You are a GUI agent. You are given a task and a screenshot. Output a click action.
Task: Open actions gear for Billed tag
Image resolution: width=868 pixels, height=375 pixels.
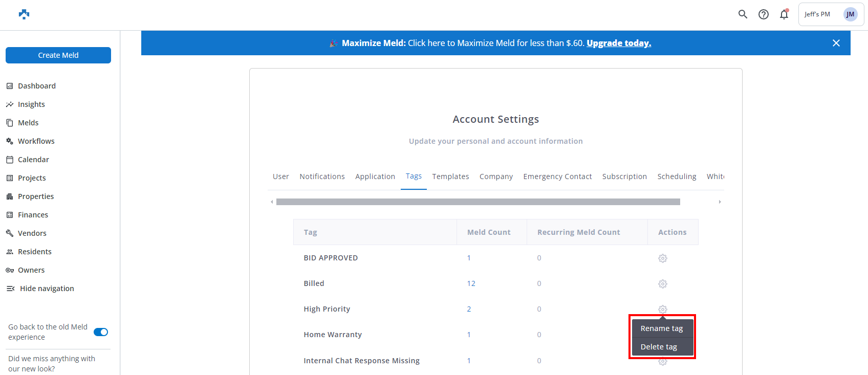pyautogui.click(x=662, y=284)
